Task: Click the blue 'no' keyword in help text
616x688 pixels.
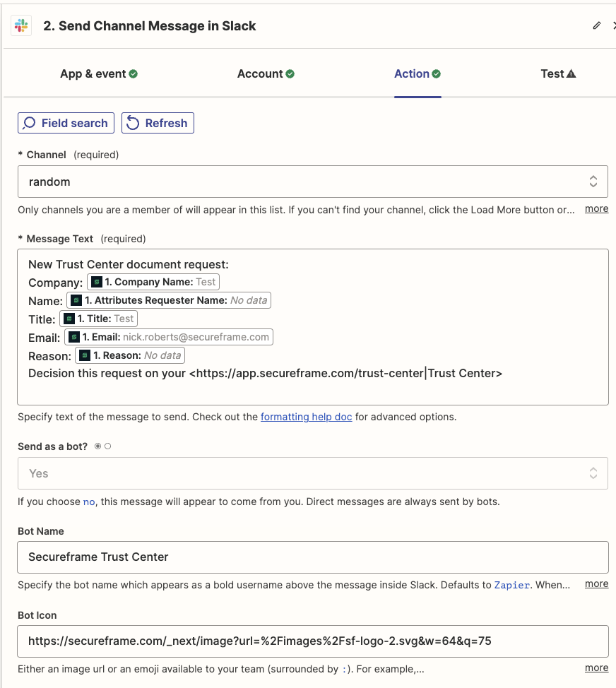Action: 89,502
